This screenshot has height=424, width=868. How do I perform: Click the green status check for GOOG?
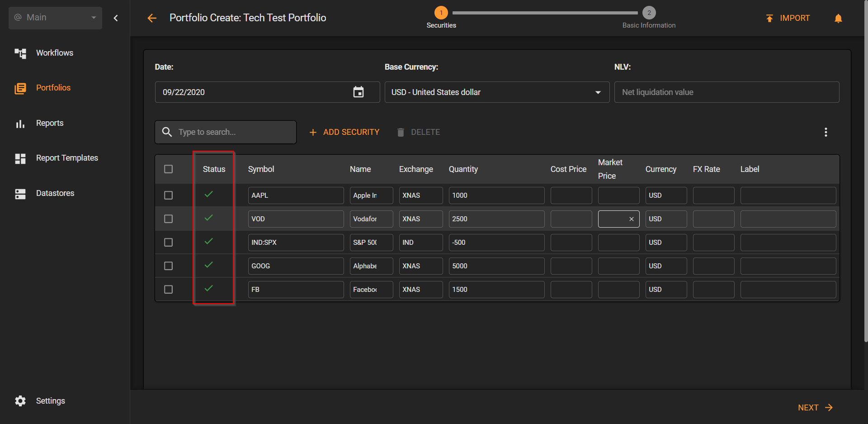[208, 265]
